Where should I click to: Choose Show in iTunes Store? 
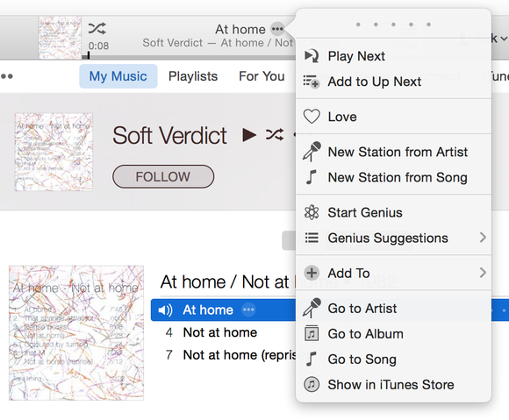pyautogui.click(x=393, y=385)
